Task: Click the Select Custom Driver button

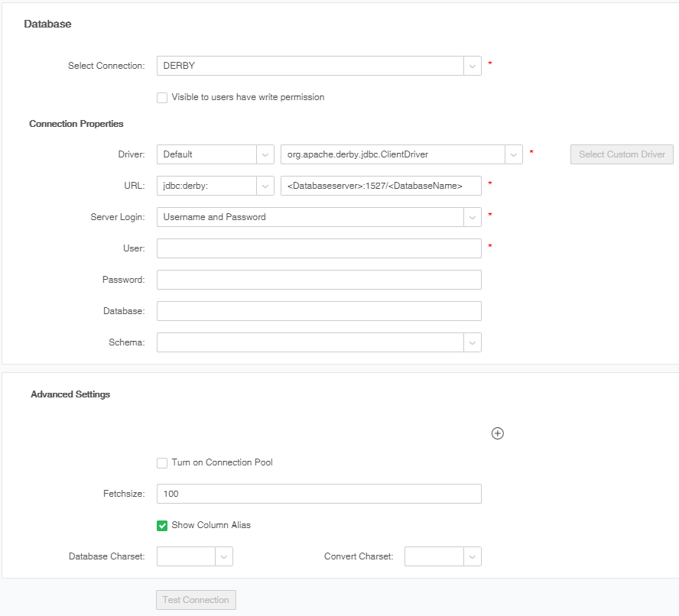Action: (622, 154)
